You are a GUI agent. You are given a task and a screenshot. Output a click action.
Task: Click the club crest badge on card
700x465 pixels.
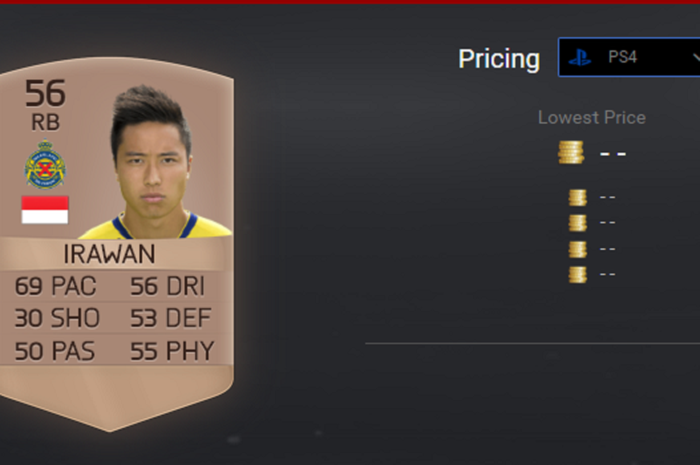(45, 165)
